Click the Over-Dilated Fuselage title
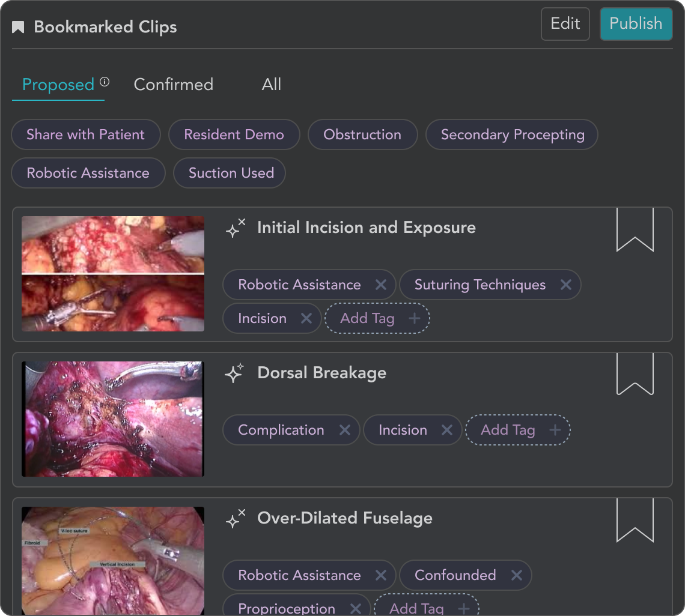 [345, 518]
